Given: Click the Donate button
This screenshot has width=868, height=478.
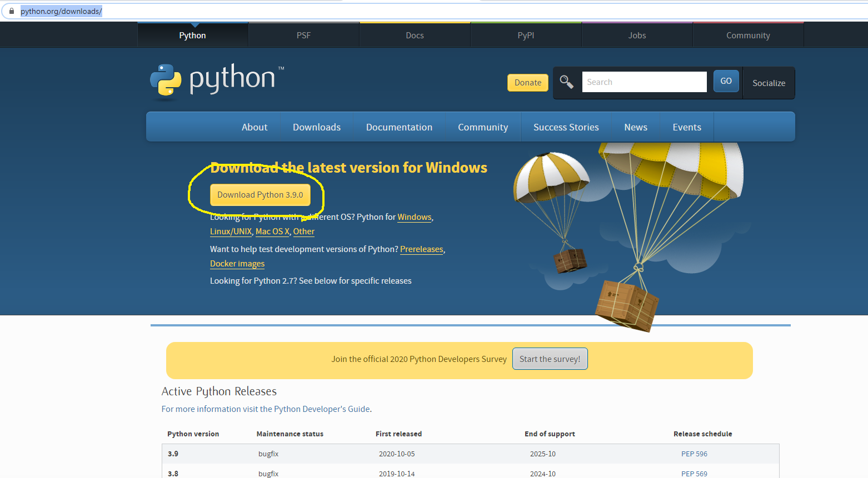Looking at the screenshot, I should click(528, 83).
